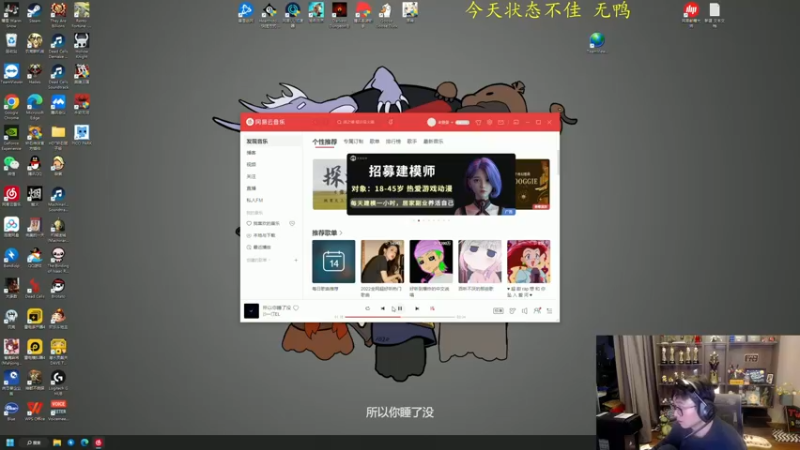
Task: Click the NetEase Cloud Music logo in title bar
Action: pyautogui.click(x=265, y=122)
